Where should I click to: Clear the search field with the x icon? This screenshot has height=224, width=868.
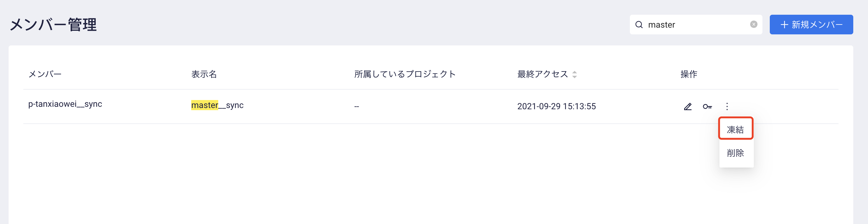[754, 24]
